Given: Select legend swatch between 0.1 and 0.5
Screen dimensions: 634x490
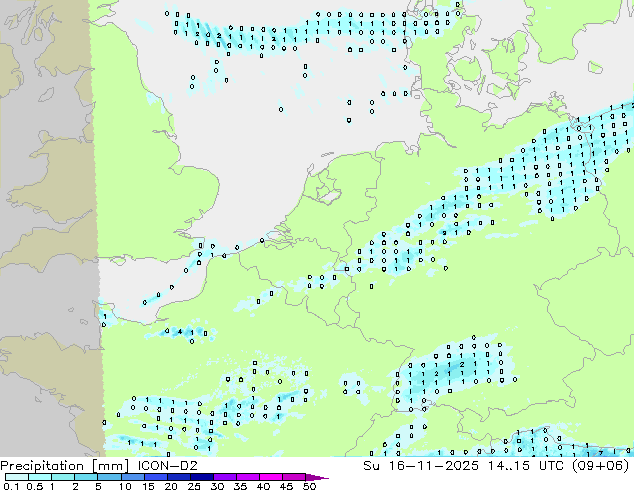Looking at the screenshot, I should coord(17,477).
